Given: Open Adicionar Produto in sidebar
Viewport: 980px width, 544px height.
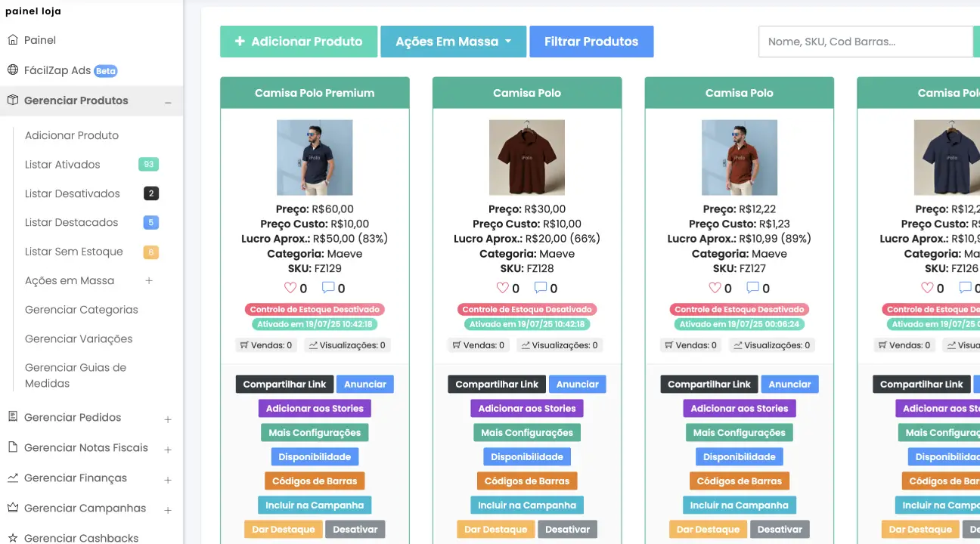Looking at the screenshot, I should coord(72,135).
